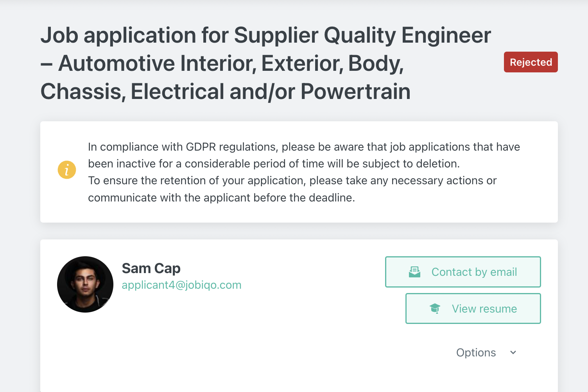This screenshot has width=588, height=392.
Task: Click the GDPR compliance notice sentence
Action: click(304, 155)
